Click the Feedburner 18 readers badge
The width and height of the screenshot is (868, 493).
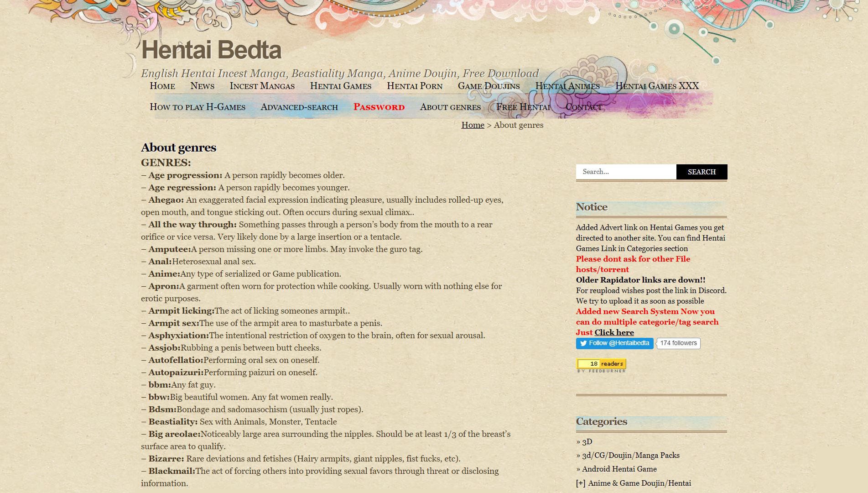pos(601,364)
